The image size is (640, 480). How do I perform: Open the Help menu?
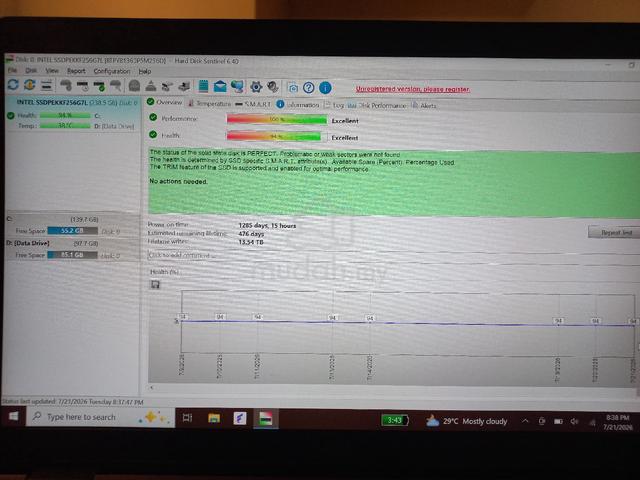[x=145, y=71]
